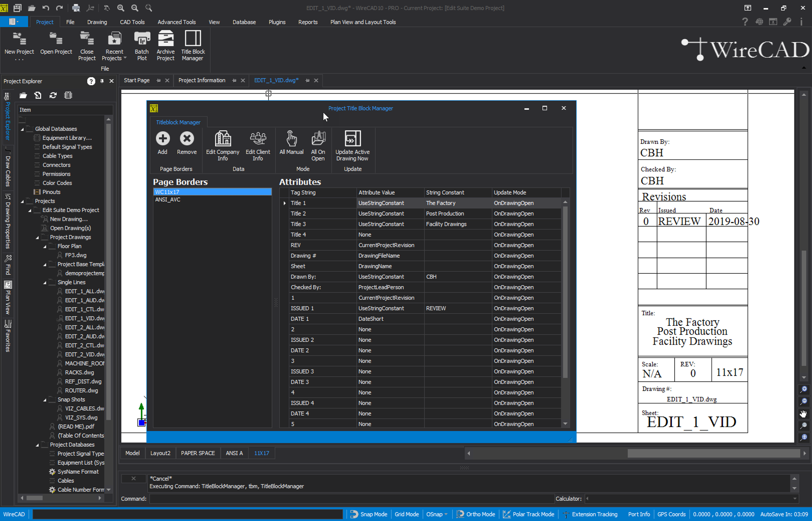Click the Close Project icon
812x521 pixels.
(x=87, y=46)
